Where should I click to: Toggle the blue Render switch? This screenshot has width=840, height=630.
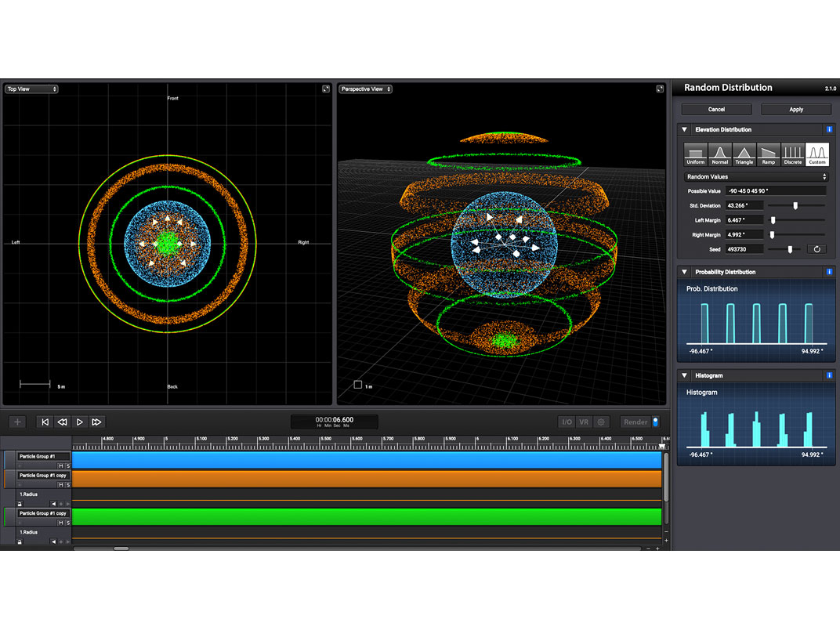tap(656, 422)
